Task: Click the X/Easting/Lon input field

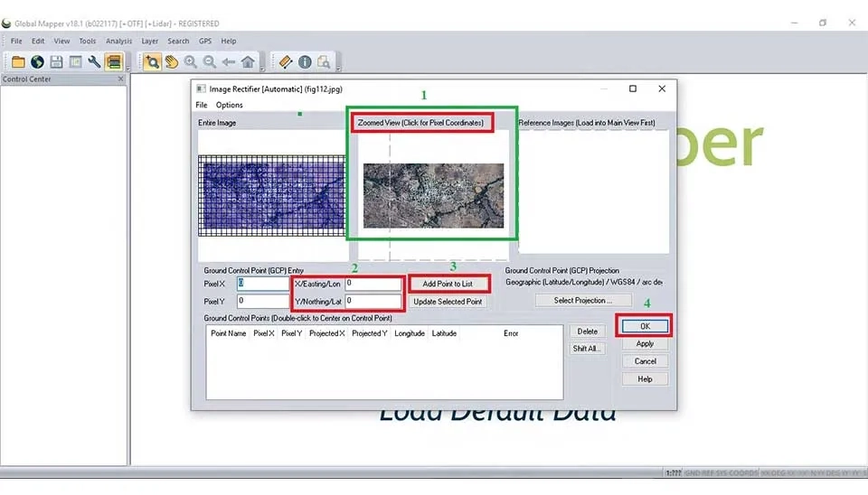Action: click(x=373, y=284)
